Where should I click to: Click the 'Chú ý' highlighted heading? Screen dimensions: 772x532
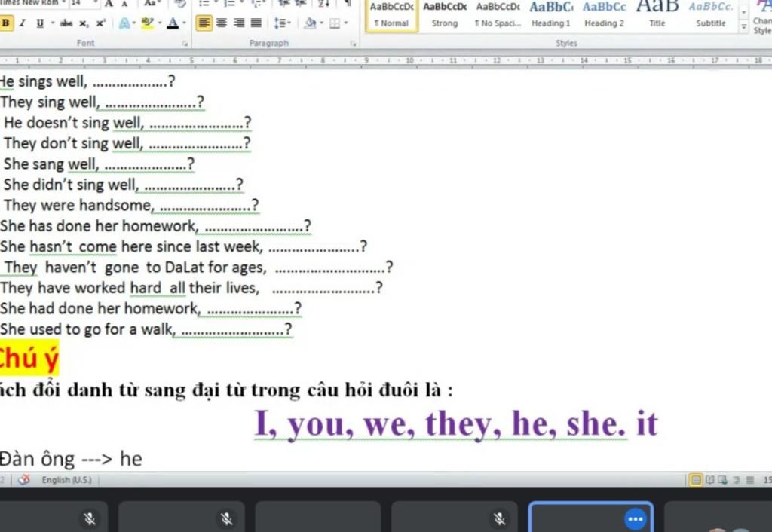pyautogui.click(x=29, y=358)
